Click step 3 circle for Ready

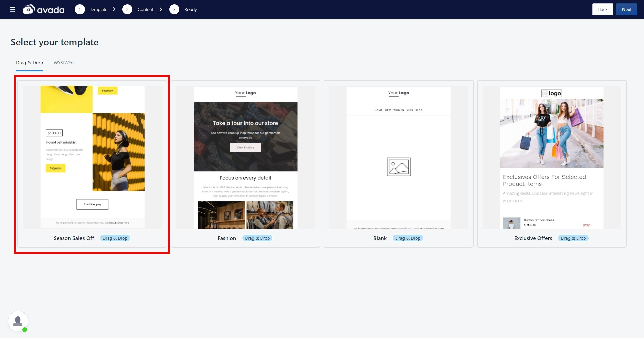174,9
